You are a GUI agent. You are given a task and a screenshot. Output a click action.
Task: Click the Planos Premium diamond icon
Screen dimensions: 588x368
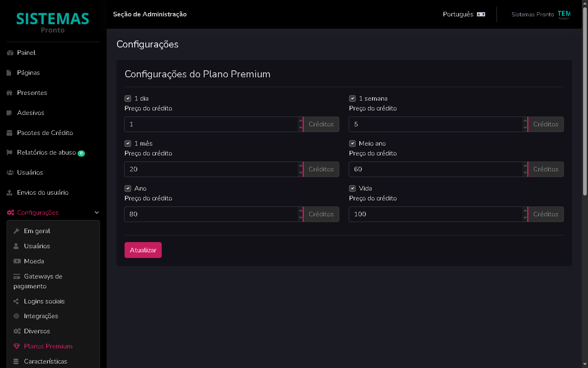coord(17,346)
